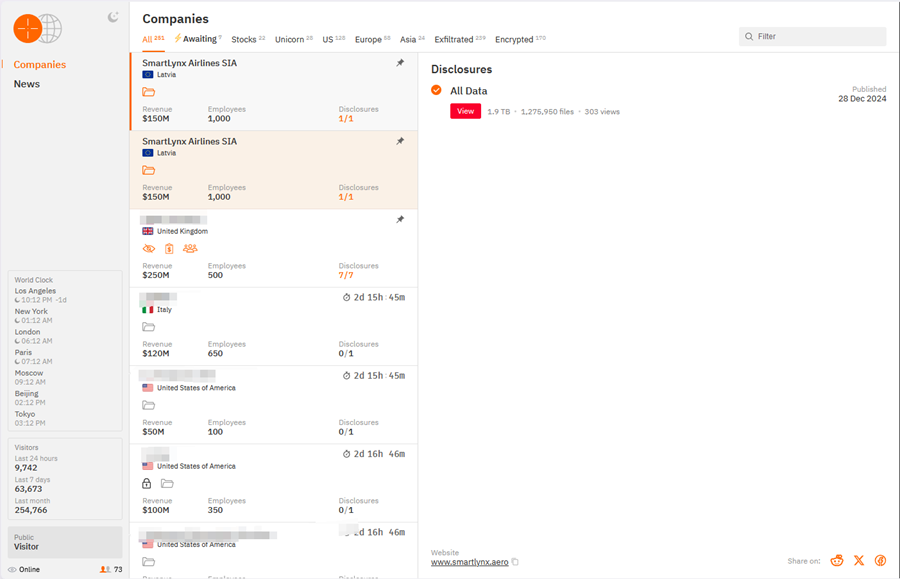The width and height of the screenshot is (900, 579).
Task: Toggle dark mode with the moon icon
Action: coord(113,17)
